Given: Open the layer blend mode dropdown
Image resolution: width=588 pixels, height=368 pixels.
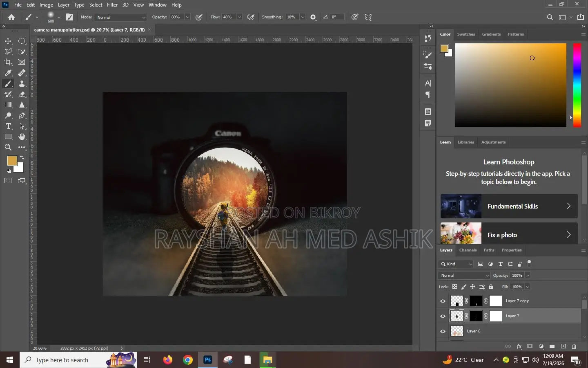Looking at the screenshot, I should (464, 275).
